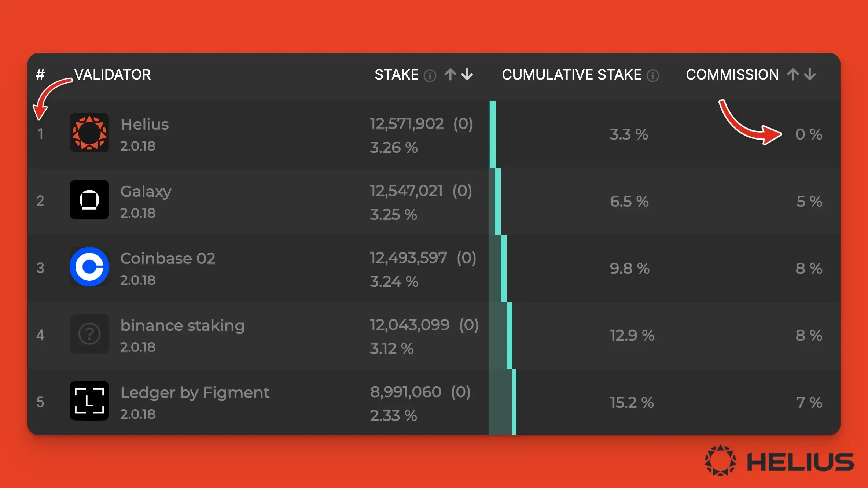The height and width of the screenshot is (488, 868).
Task: Click the CUMULATIVE STAKE info icon
Action: [653, 75]
